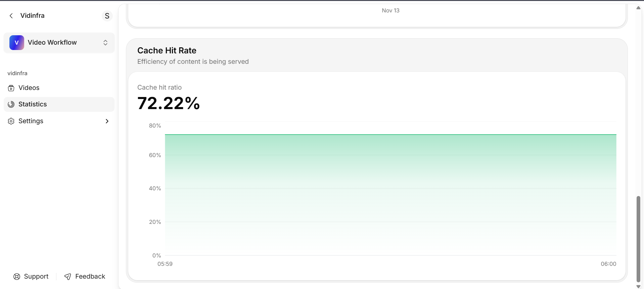This screenshot has height=289, width=644.
Task: Open the Videos section
Action: pos(29,88)
